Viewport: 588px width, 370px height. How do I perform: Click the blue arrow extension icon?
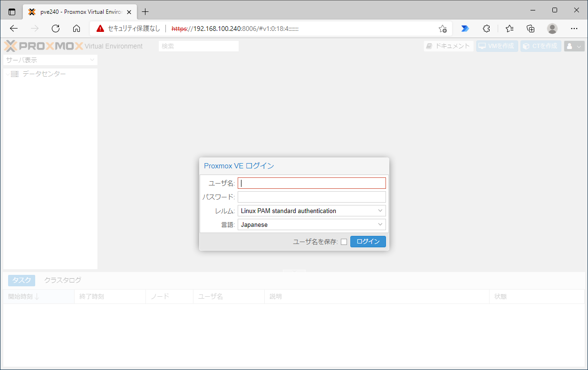[465, 29]
